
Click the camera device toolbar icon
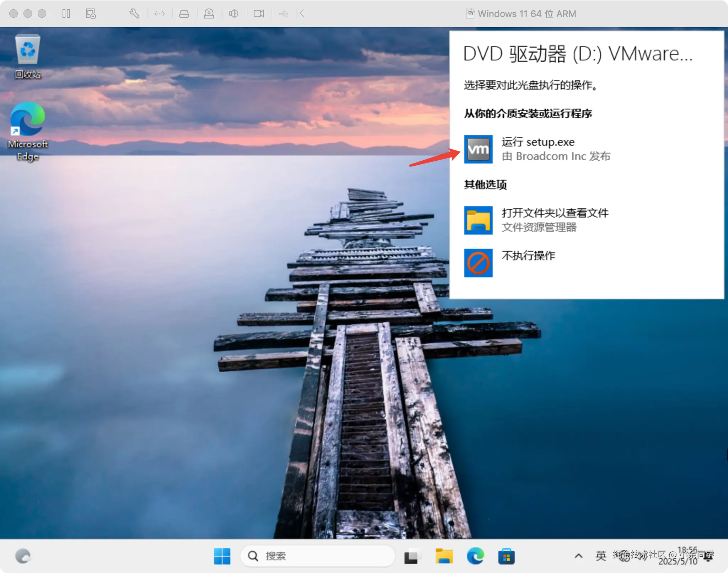click(x=258, y=14)
